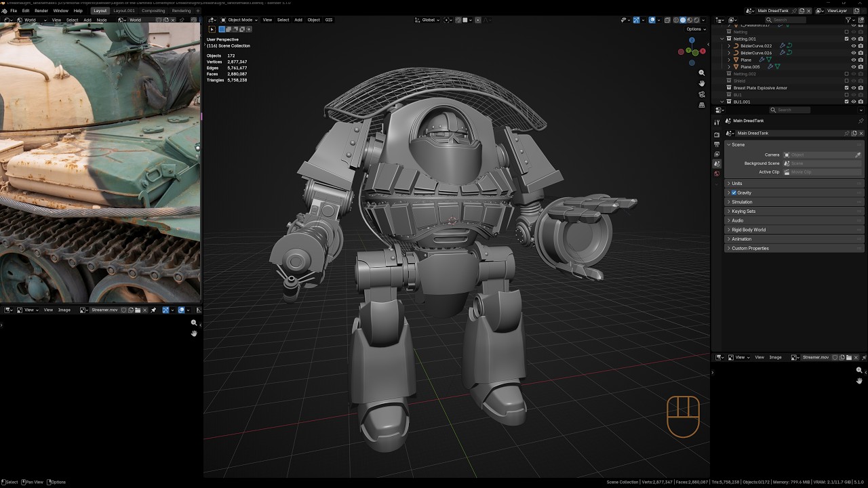The image size is (868, 488).
Task: Select solid viewport shading
Action: tap(683, 20)
